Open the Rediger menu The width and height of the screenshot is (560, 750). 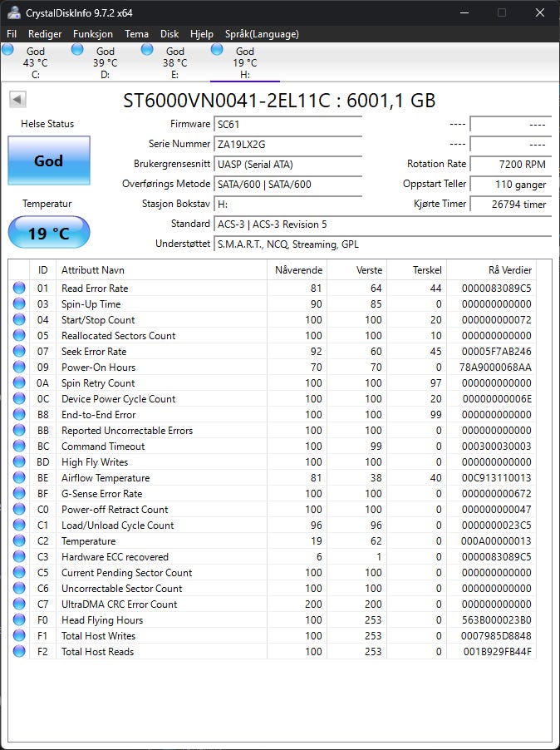tap(45, 34)
